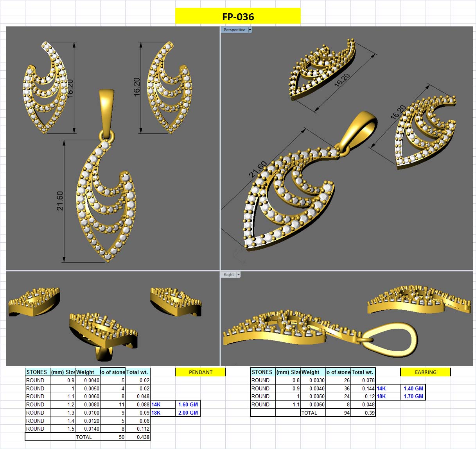Click the Right viewport title label
Image resolution: width=476 pixels, height=449 pixels.
click(228, 274)
